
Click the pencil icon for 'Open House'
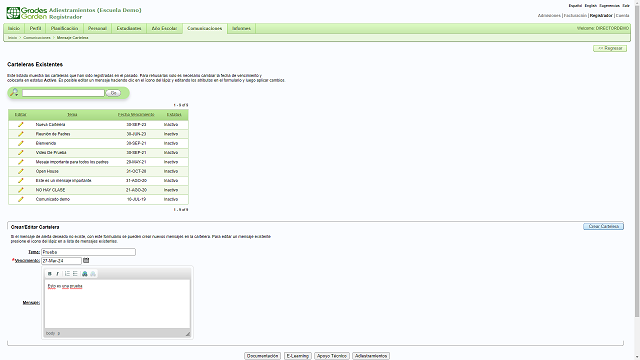pos(20,171)
